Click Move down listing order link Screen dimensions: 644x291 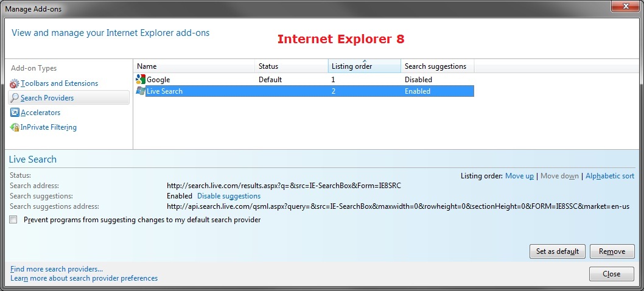[x=559, y=176]
